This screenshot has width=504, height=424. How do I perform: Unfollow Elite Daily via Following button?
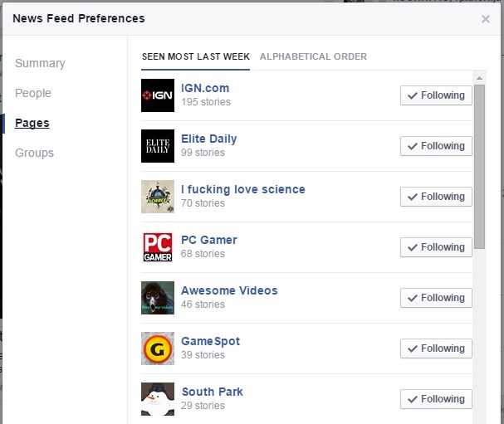coord(436,146)
